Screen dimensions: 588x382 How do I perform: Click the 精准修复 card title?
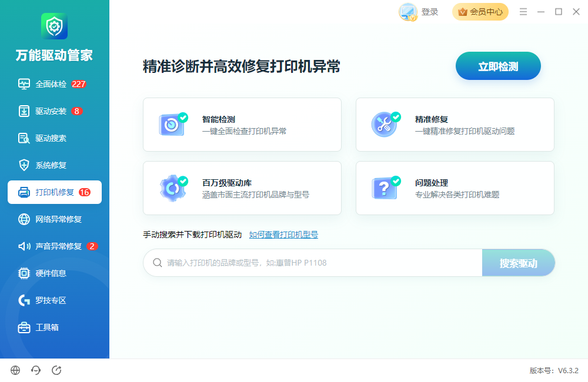[431, 119]
